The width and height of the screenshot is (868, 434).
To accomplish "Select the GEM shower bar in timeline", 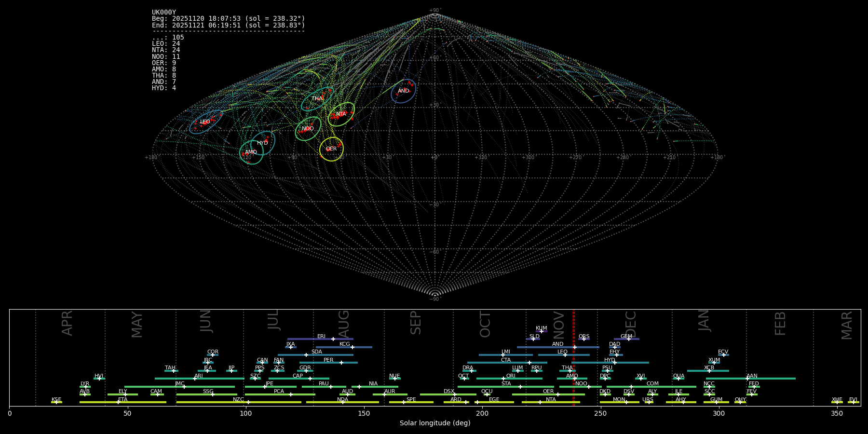I will point(626,339).
